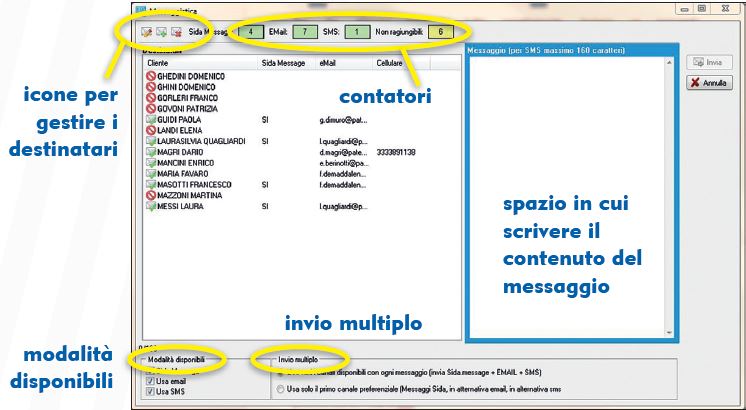Select the all-channels radio option under Invio multiplo
This screenshot has height=410, width=746.
click(280, 373)
